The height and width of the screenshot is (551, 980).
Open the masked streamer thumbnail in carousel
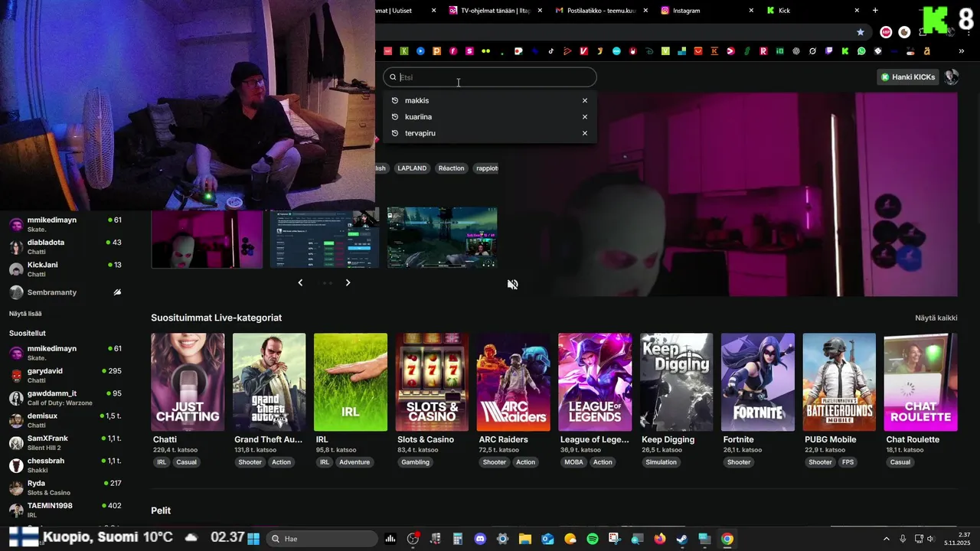tap(207, 238)
